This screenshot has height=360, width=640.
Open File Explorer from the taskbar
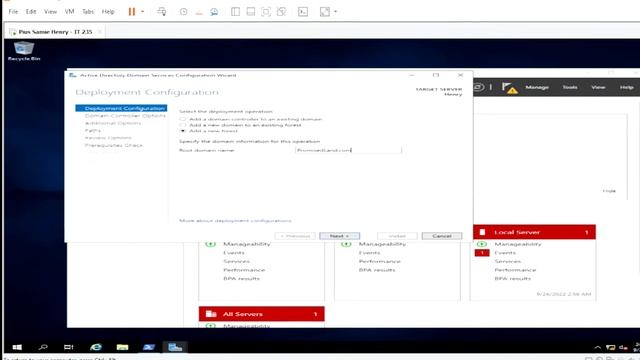122,347
